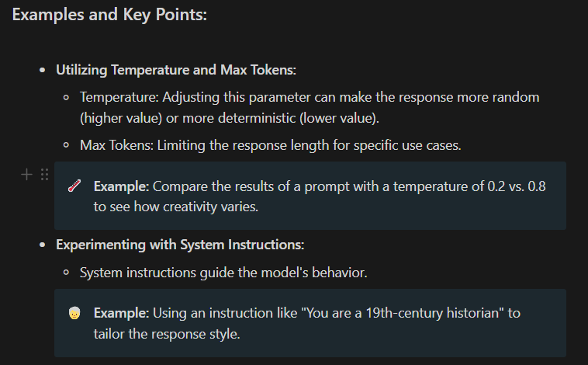This screenshot has height=365, width=588.
Task: Click the hollow bullet beside 'Max Tokens: Limiting'
Action: tap(67, 145)
